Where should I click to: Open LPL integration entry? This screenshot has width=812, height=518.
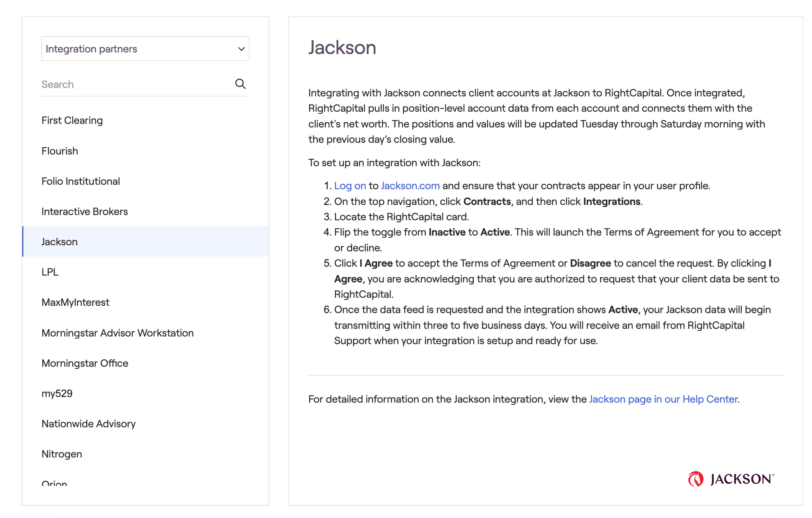[50, 272]
